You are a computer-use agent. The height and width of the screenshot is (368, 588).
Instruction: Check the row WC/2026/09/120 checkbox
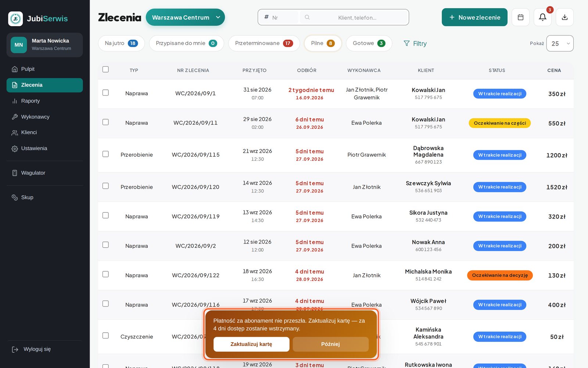[x=105, y=186]
